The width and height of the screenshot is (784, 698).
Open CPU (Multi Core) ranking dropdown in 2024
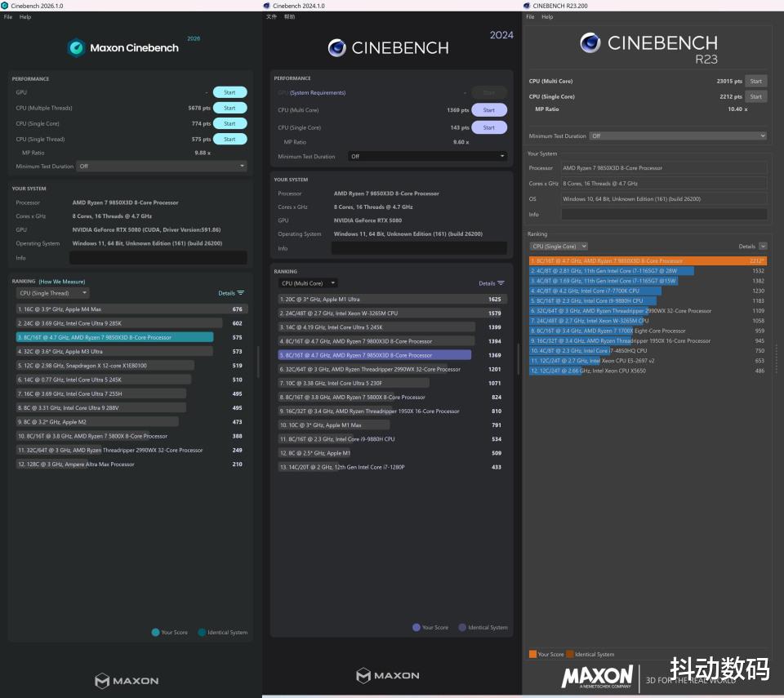[308, 283]
